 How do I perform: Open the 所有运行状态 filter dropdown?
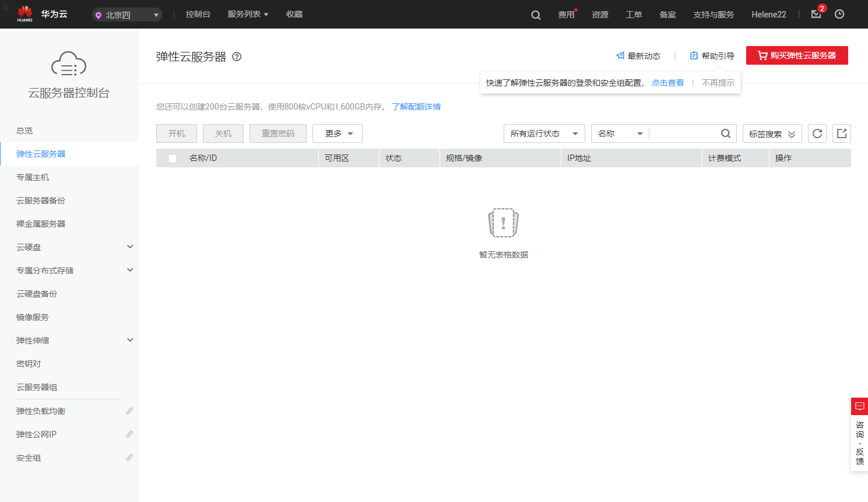pyautogui.click(x=544, y=134)
